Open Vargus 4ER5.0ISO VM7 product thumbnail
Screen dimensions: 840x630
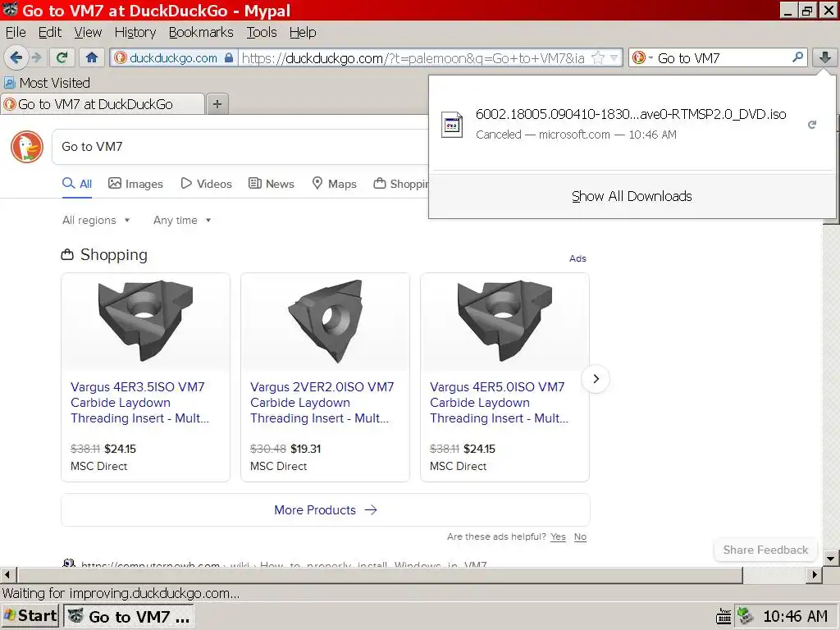(504, 321)
